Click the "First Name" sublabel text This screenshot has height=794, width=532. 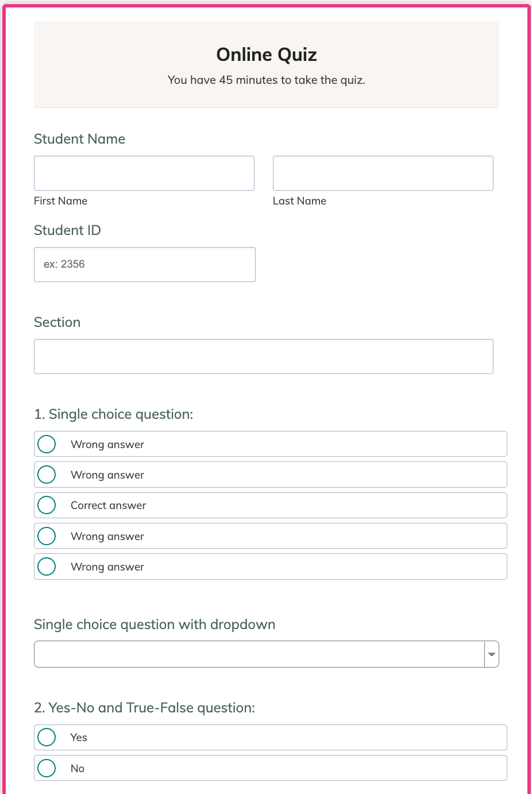click(x=60, y=201)
